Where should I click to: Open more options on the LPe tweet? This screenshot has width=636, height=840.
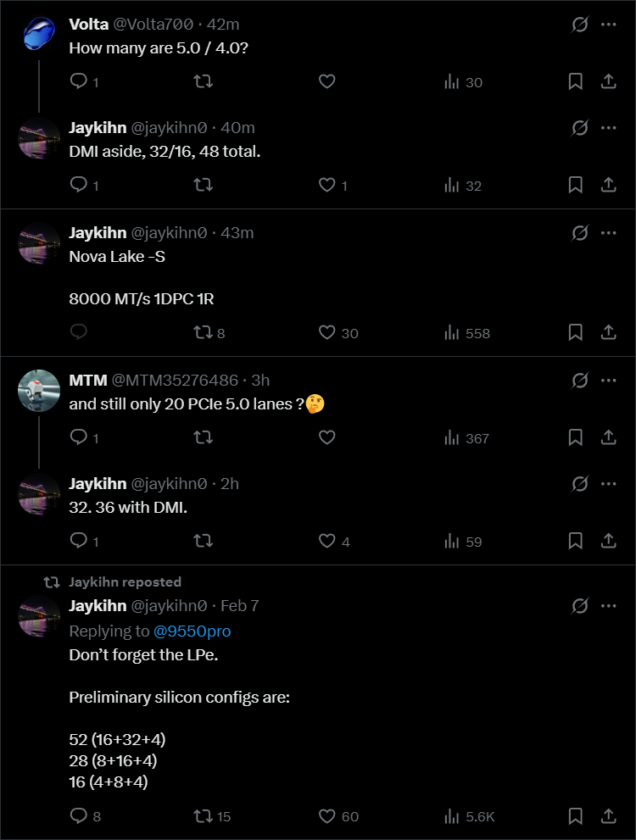click(608, 606)
